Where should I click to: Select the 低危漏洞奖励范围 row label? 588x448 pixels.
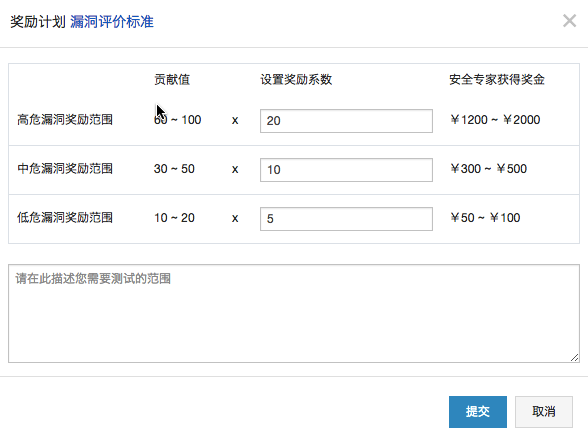(65, 218)
